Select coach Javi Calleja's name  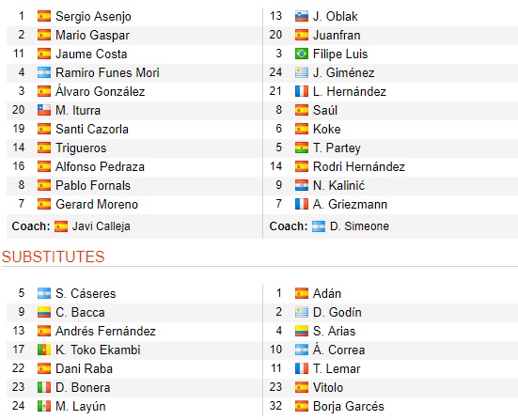click(102, 226)
